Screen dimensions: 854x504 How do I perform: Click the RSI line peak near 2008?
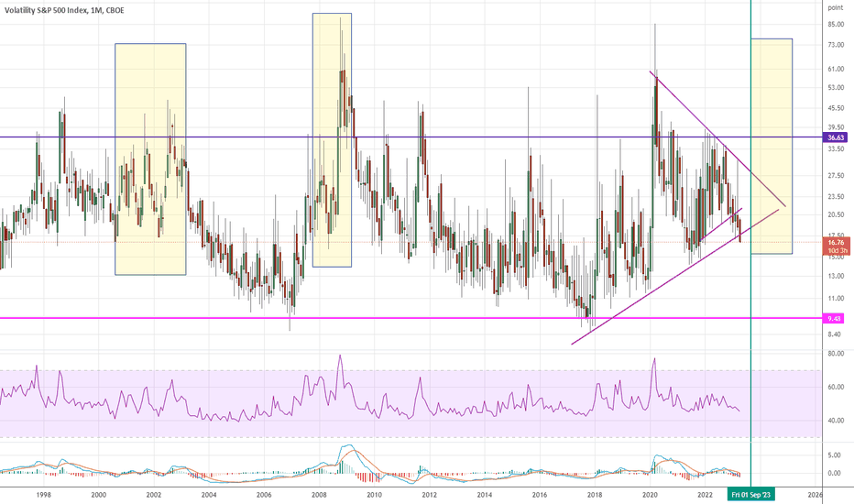tap(340, 356)
